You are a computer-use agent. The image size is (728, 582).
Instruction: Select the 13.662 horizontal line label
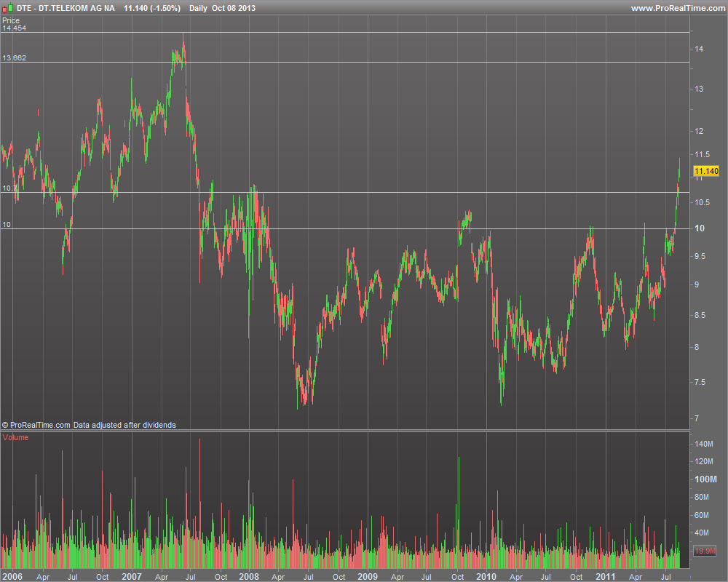tap(14, 57)
